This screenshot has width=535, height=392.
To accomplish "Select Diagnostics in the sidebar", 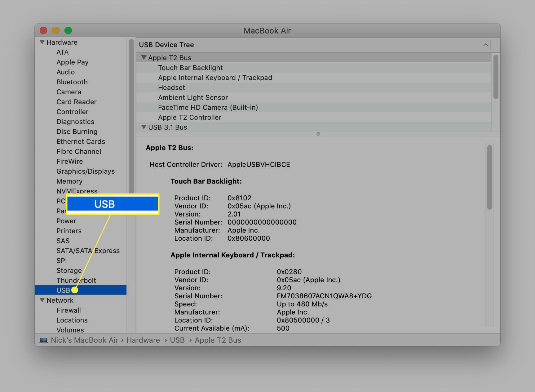I will [75, 122].
